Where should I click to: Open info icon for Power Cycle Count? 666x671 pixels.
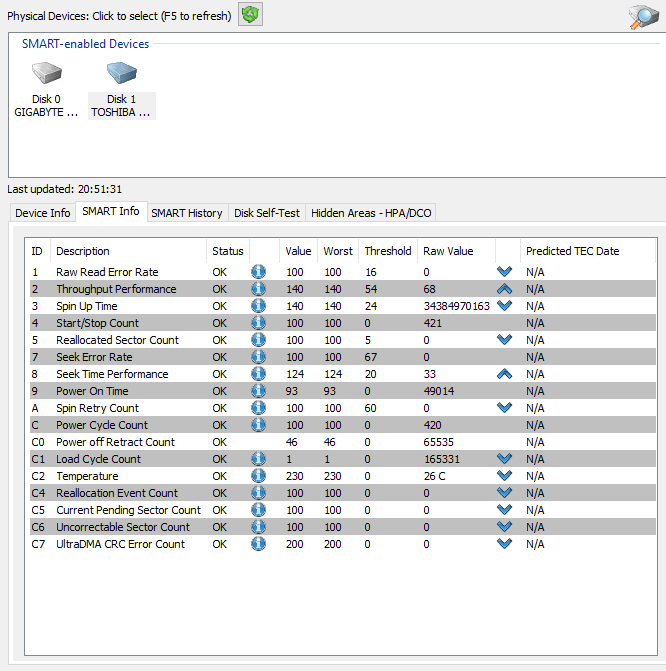click(x=258, y=425)
